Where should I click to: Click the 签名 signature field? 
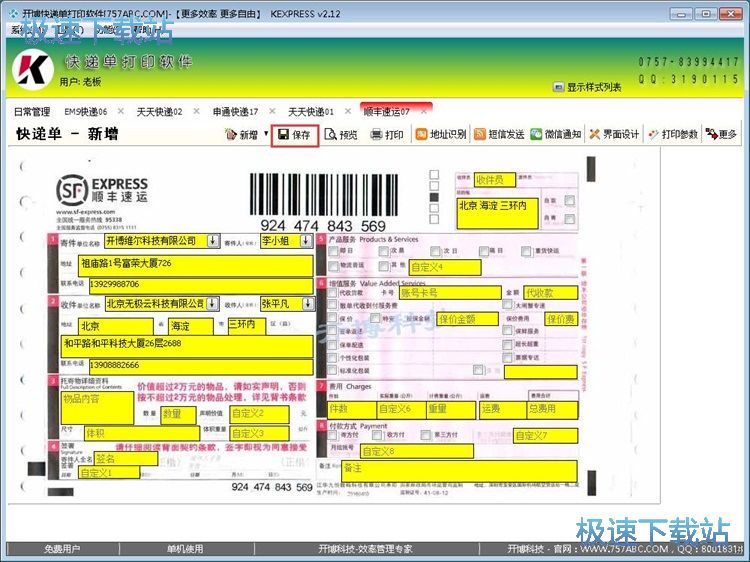point(126,459)
